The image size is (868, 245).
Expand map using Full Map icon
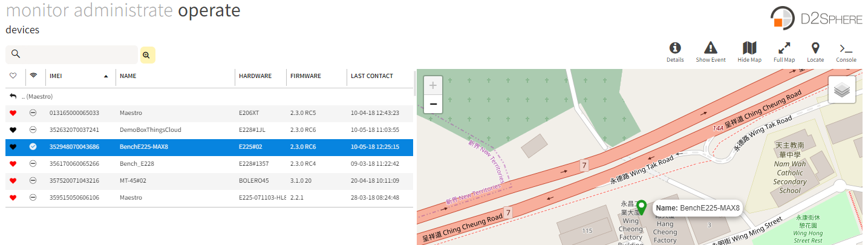pyautogui.click(x=784, y=52)
